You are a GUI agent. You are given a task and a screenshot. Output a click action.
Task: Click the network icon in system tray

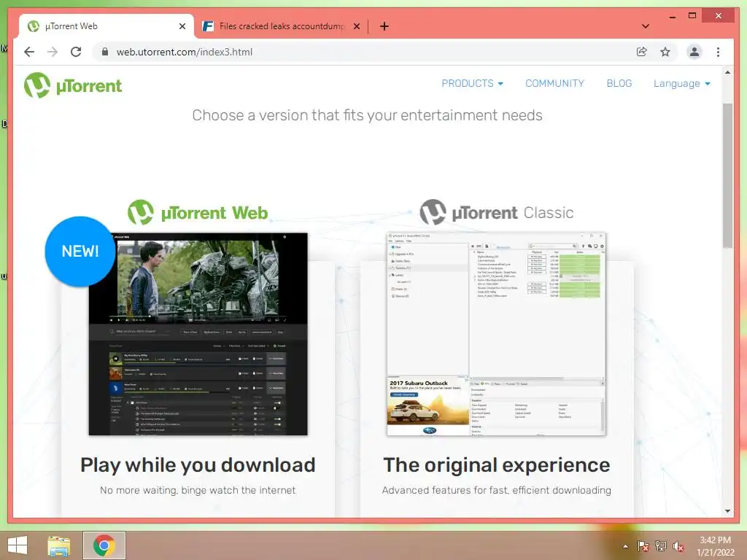click(661, 546)
